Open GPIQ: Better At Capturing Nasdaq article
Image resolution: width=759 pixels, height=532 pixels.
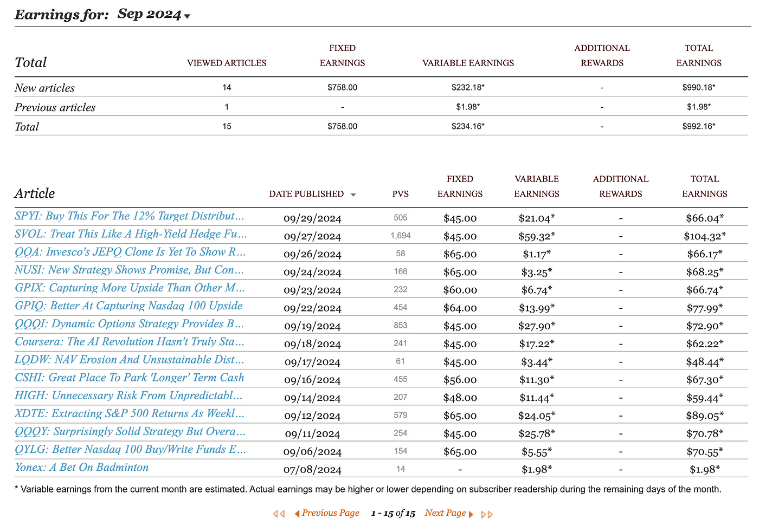(128, 306)
